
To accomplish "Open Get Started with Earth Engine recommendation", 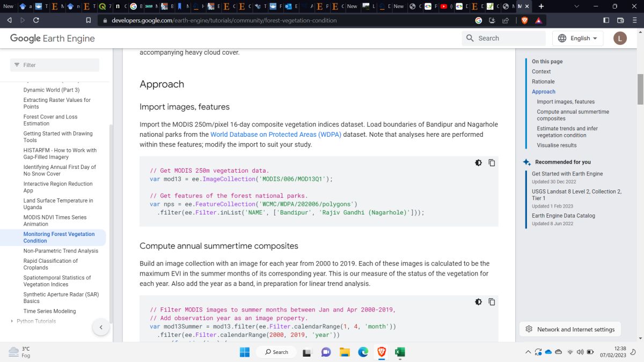I will click(x=567, y=174).
